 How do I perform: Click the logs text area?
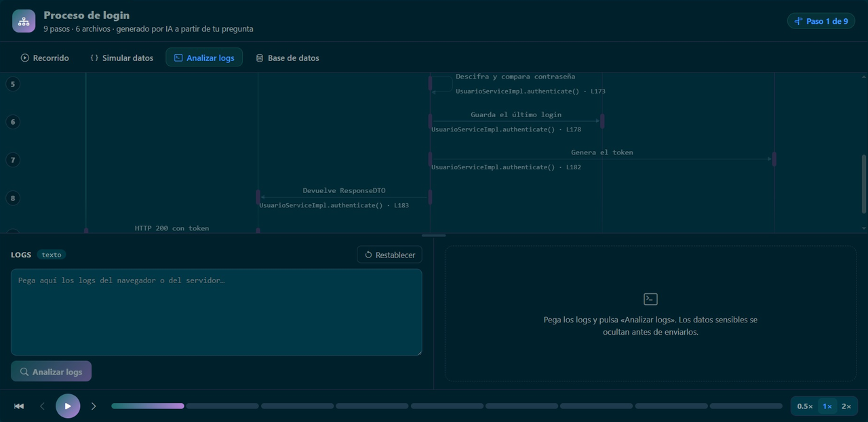point(216,312)
